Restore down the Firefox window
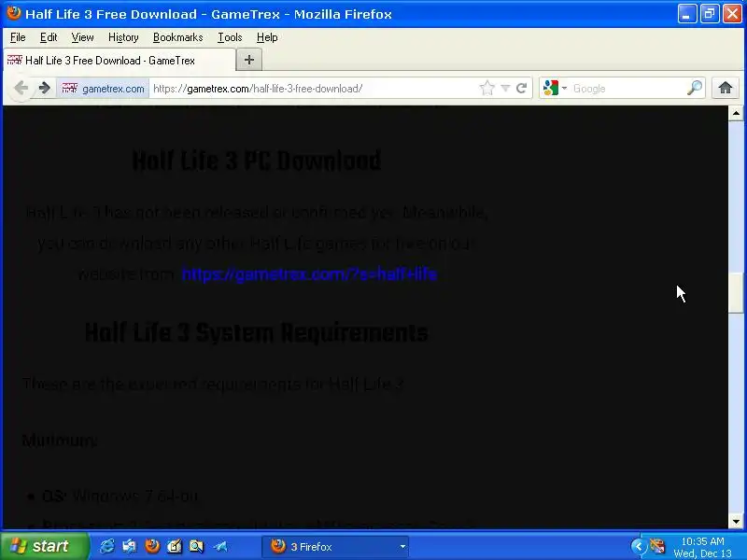747x560 pixels. (x=710, y=14)
